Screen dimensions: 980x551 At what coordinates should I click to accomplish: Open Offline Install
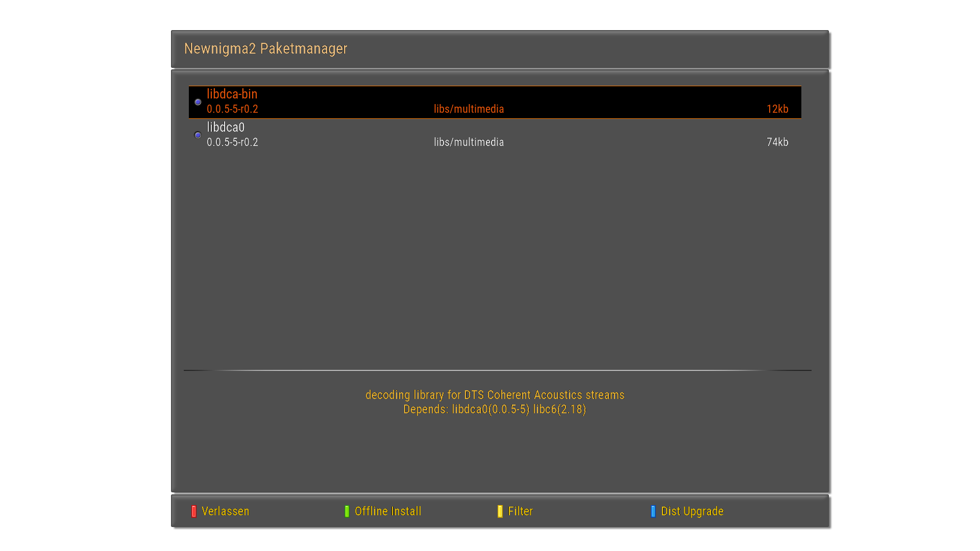pos(387,511)
